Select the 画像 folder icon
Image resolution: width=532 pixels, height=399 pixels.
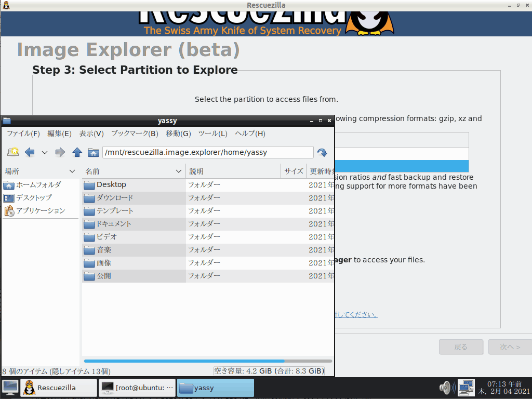(89, 263)
